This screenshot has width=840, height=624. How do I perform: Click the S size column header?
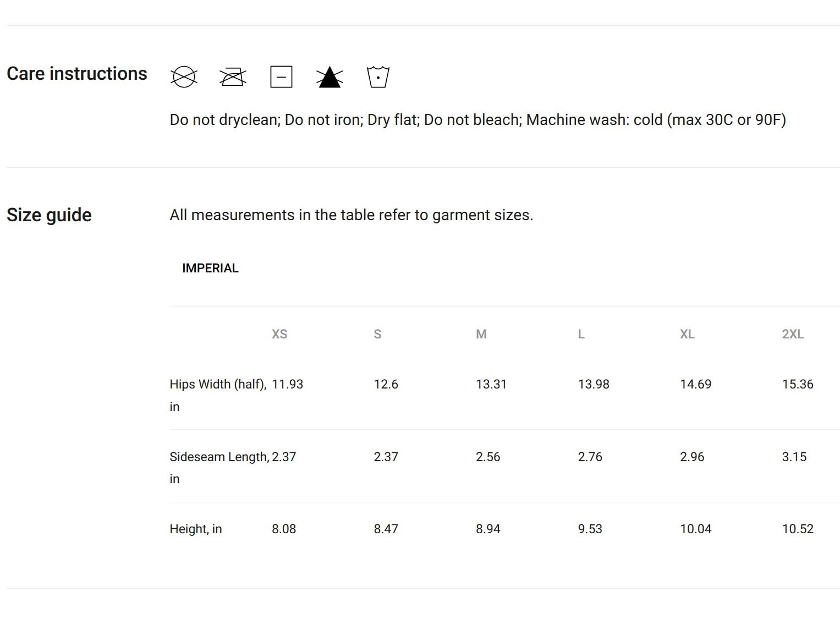377,334
